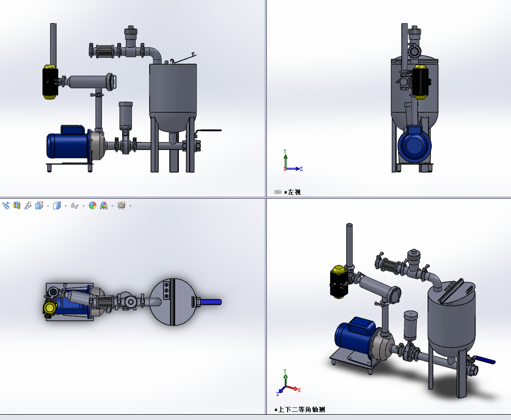
Task: Open Edit Appearance color ball
Action: pos(93,205)
